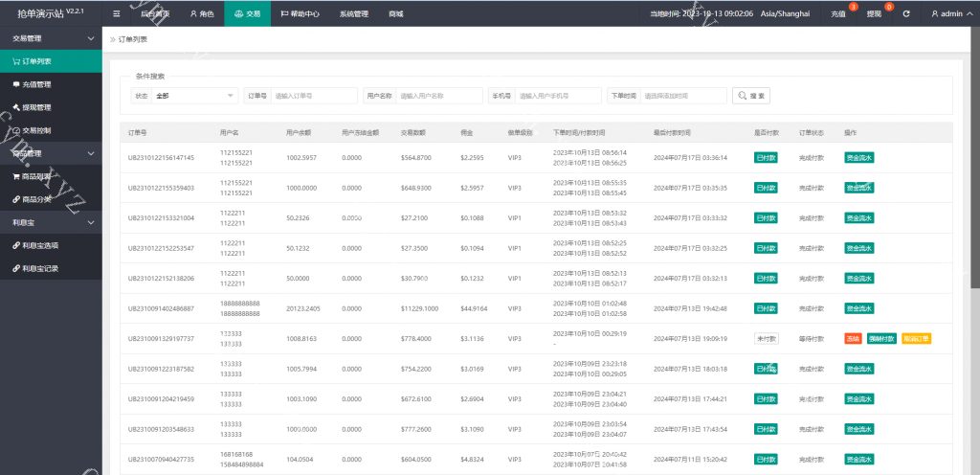980x475 pixels.
Task: Open the 系统管理 tab
Action: point(354,13)
